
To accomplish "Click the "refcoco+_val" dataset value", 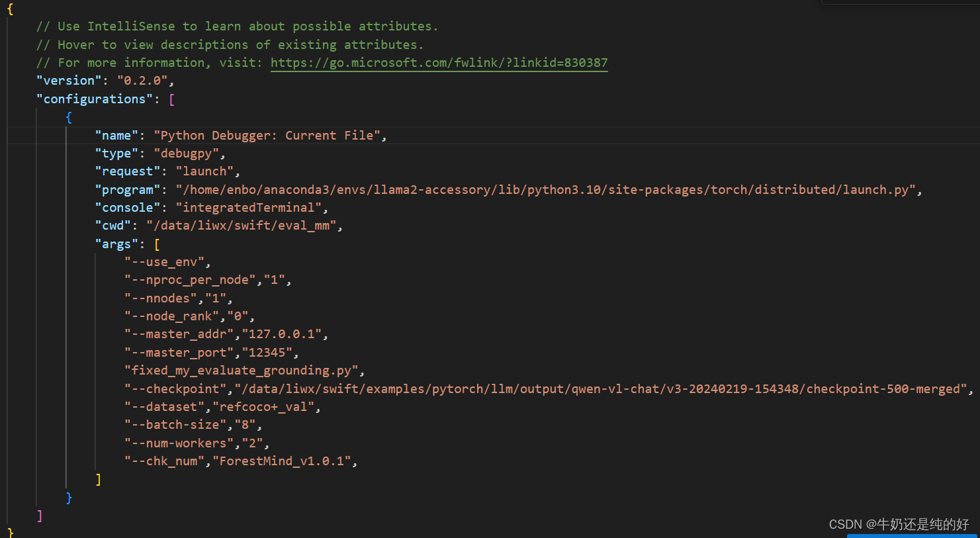I will click(x=265, y=406).
